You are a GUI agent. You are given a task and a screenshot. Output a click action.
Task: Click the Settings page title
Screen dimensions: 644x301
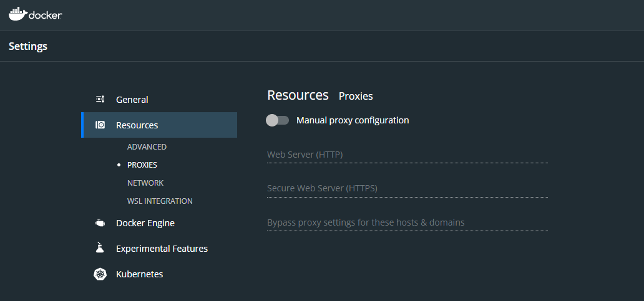pos(28,46)
